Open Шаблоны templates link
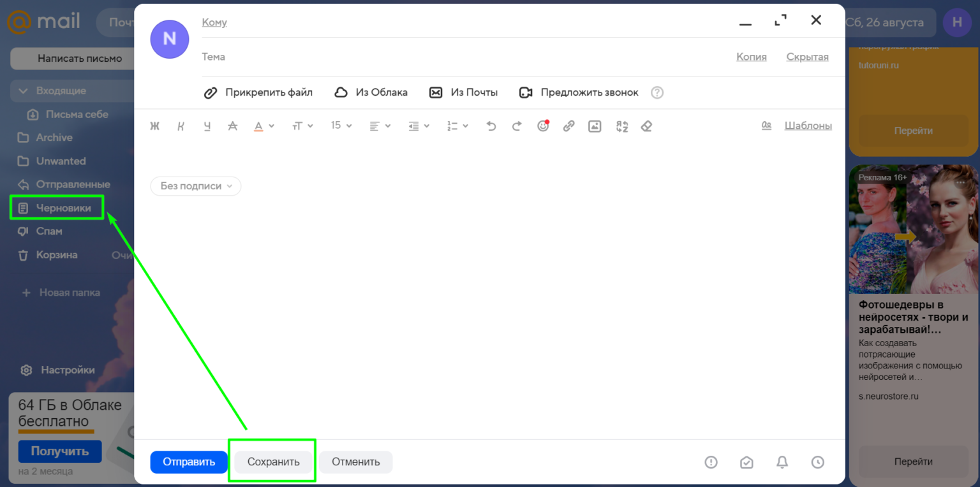The height and width of the screenshot is (487, 980). (808, 126)
